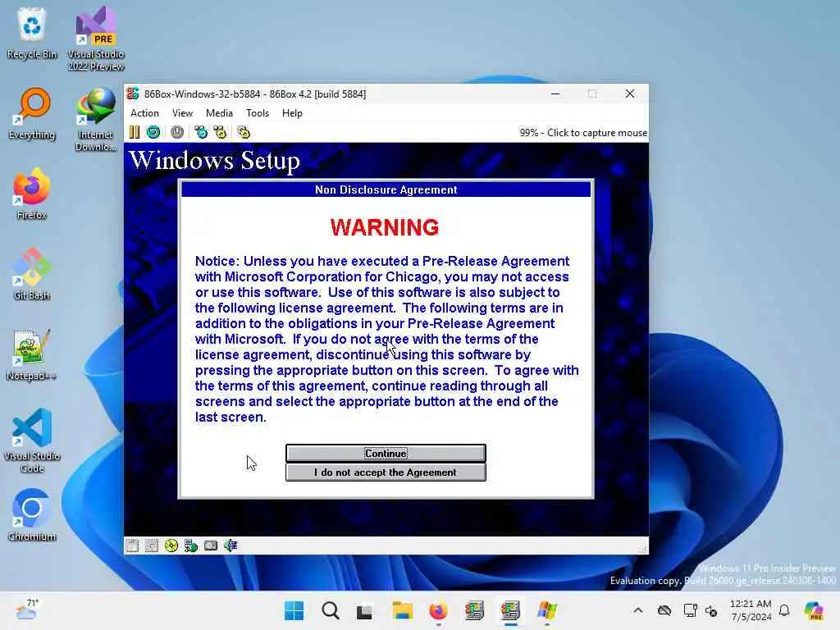The height and width of the screenshot is (630, 840).
Task: Click the gray device status bar icon
Action: coord(211,546)
